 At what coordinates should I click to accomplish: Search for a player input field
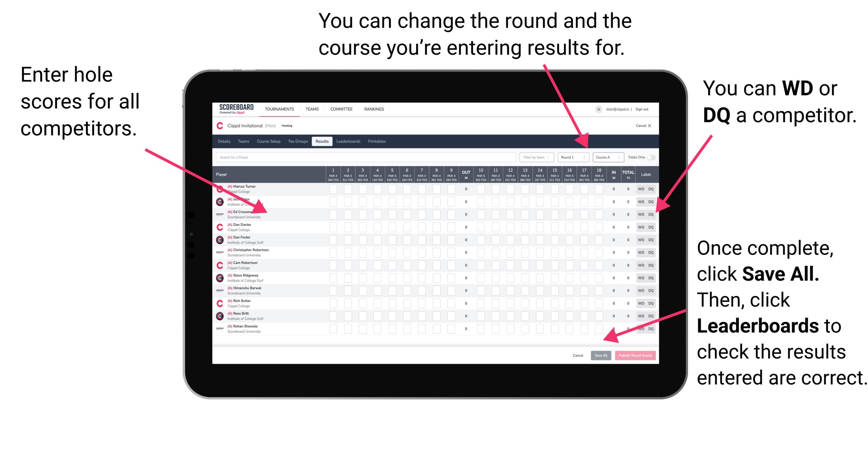pyautogui.click(x=365, y=157)
